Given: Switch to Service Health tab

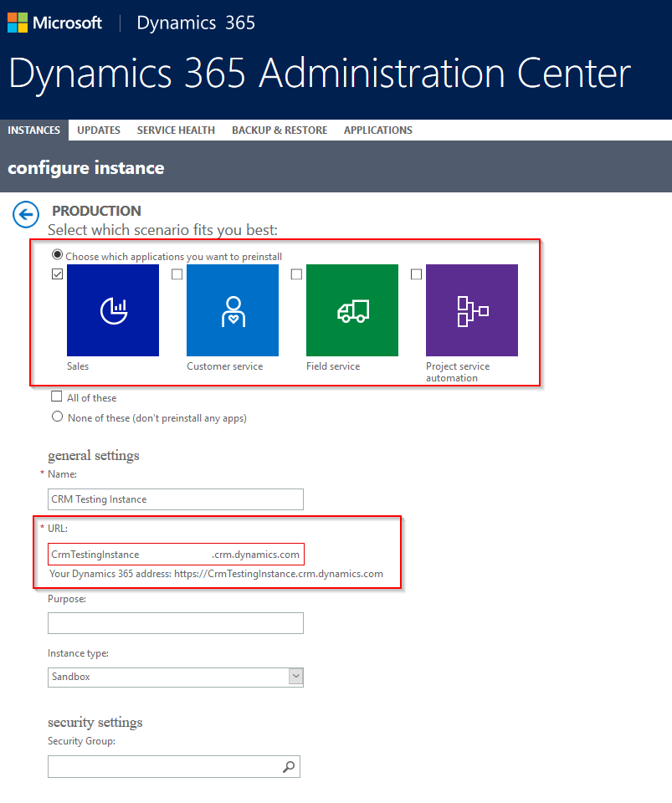Looking at the screenshot, I should click(x=176, y=130).
